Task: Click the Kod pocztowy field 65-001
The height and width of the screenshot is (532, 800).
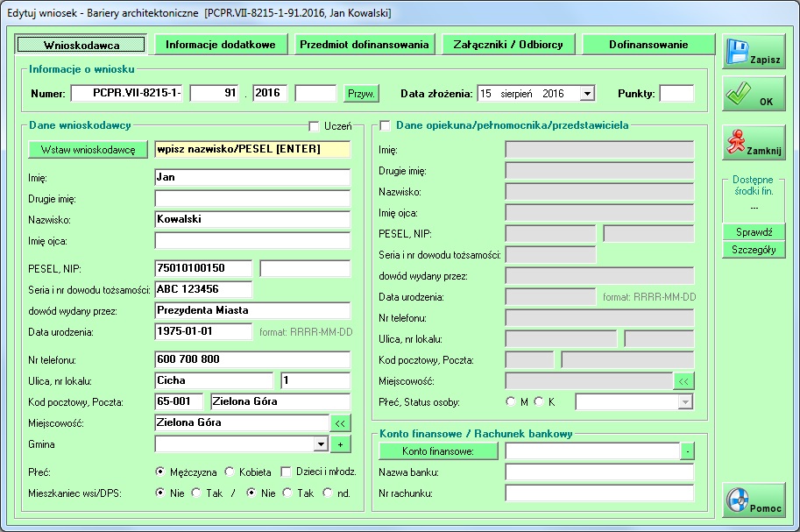Action: (x=179, y=401)
